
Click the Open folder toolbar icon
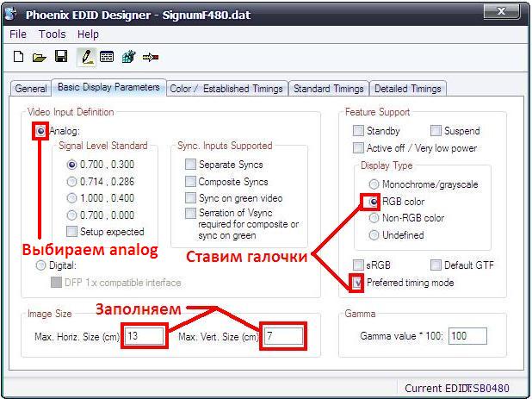click(39, 58)
